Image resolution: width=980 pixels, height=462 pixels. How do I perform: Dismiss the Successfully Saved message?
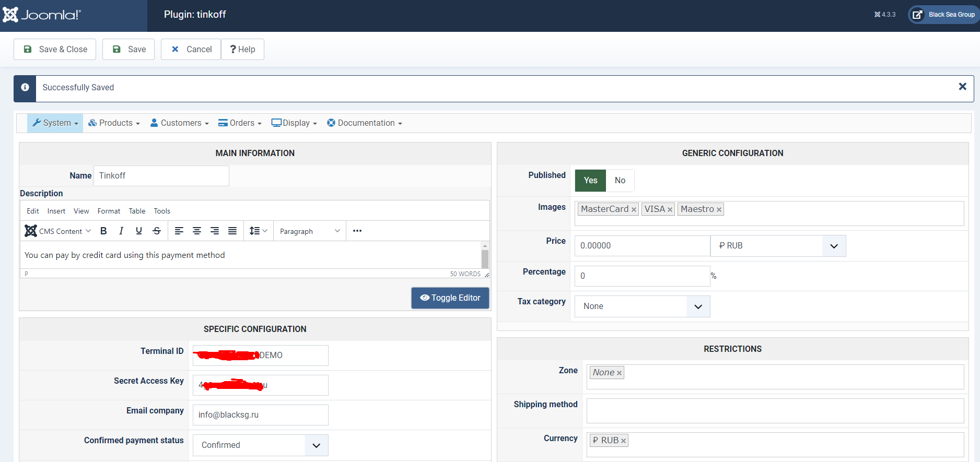[962, 87]
